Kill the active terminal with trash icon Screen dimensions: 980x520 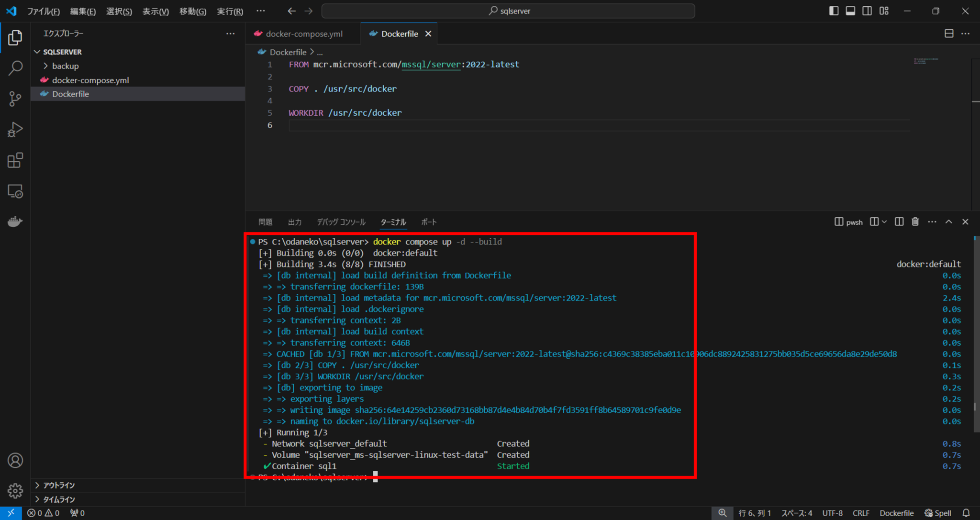914,221
